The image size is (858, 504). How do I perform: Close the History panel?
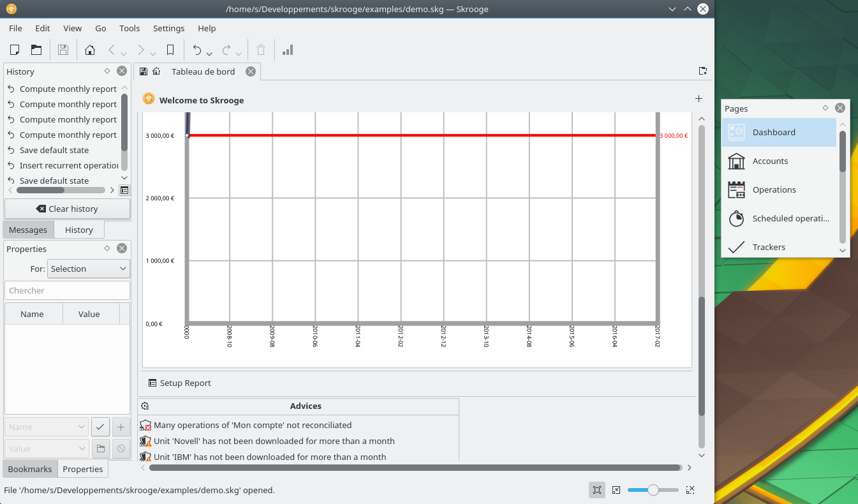point(122,71)
